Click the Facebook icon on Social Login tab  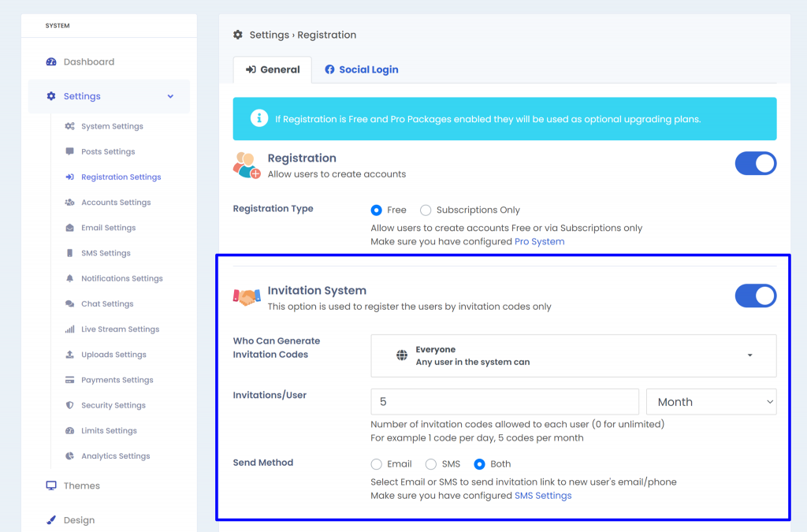(x=329, y=69)
